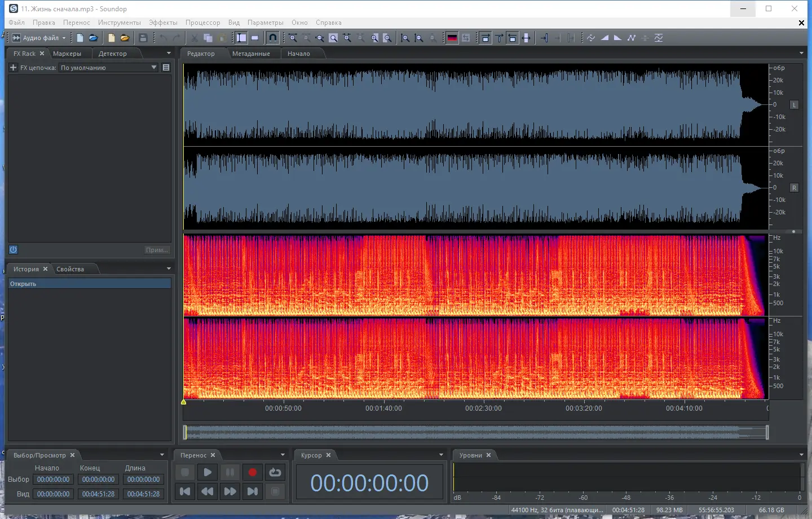This screenshot has width=812, height=519.
Task: Open the Процессор menu
Action: (x=203, y=23)
